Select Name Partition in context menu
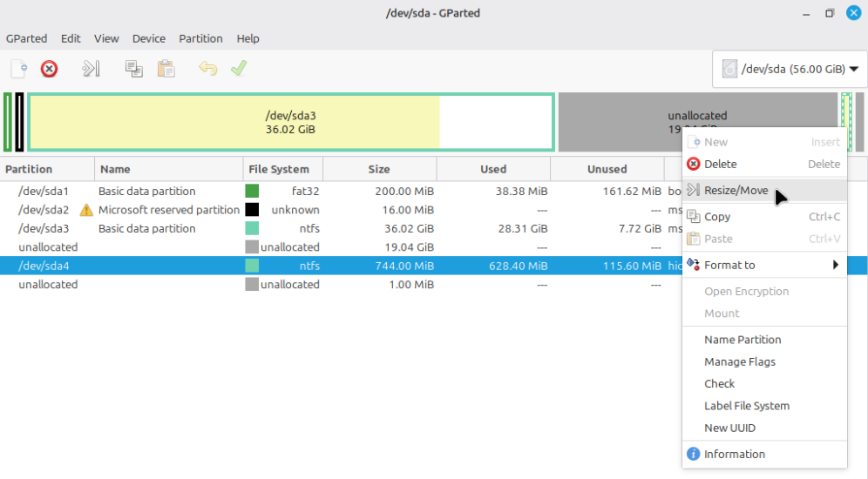 point(764,340)
